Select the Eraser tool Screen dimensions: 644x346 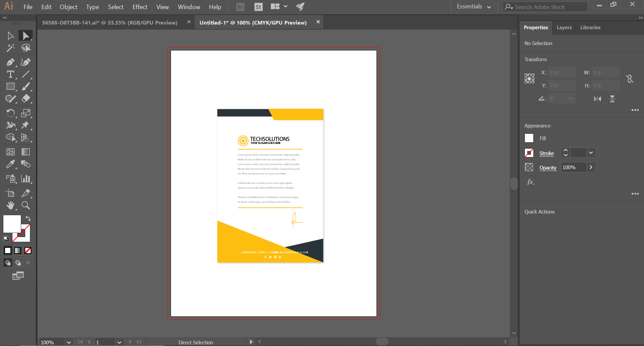point(26,99)
